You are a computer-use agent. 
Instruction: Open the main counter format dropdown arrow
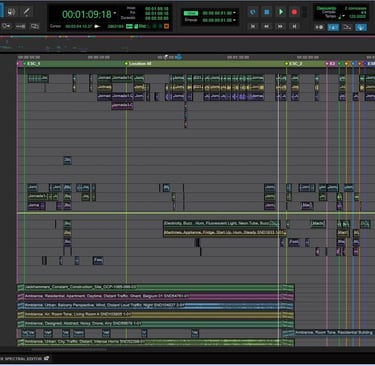[115, 13]
